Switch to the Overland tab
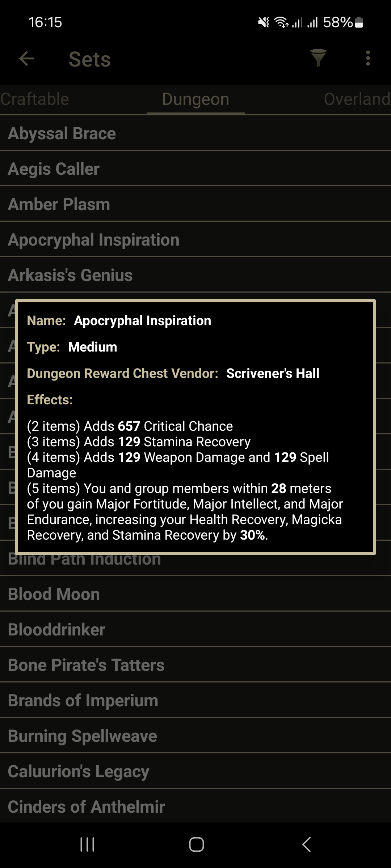The height and width of the screenshot is (868, 391). [x=357, y=99]
